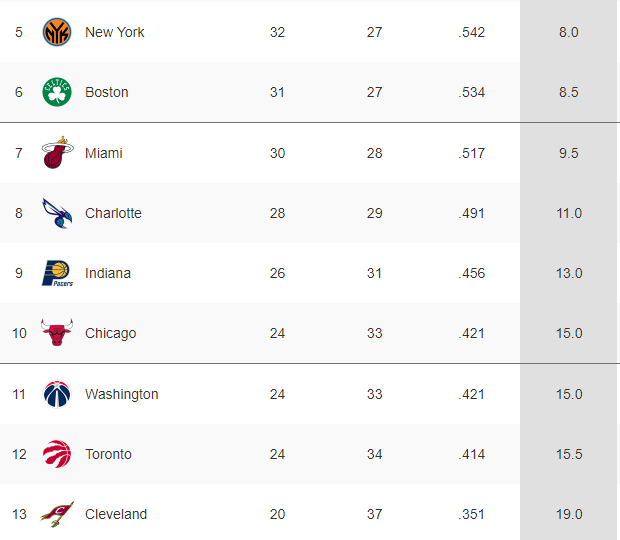The image size is (620, 540).
Task: Open the New York team link
Action: [115, 32]
